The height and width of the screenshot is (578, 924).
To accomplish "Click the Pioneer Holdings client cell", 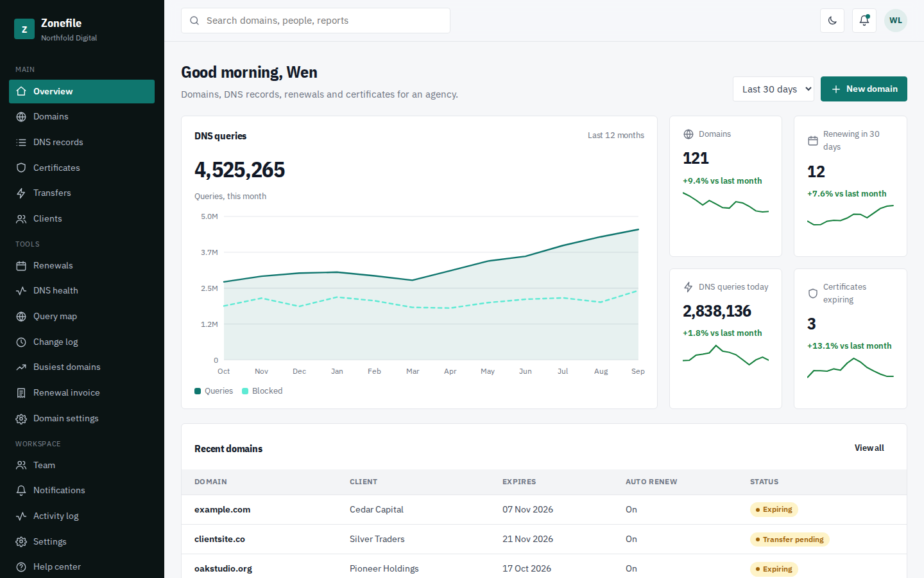I will click(x=384, y=569).
